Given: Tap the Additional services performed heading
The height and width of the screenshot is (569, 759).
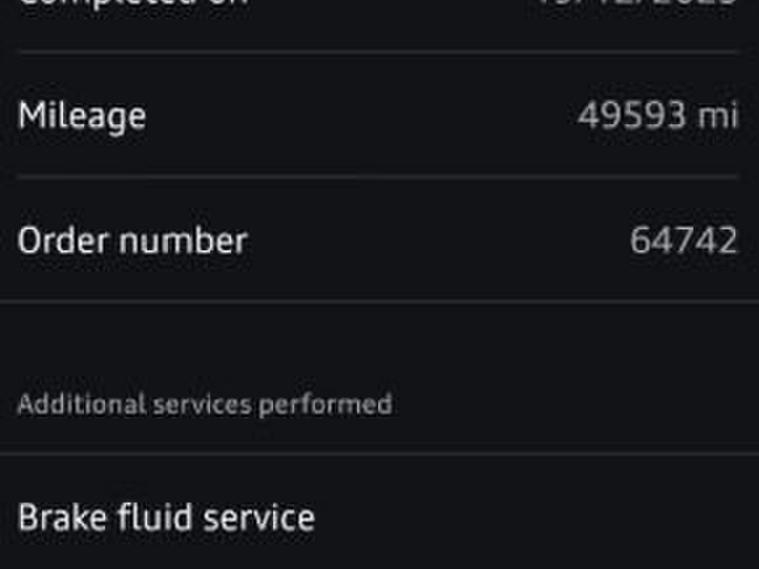Looking at the screenshot, I should (204, 405).
